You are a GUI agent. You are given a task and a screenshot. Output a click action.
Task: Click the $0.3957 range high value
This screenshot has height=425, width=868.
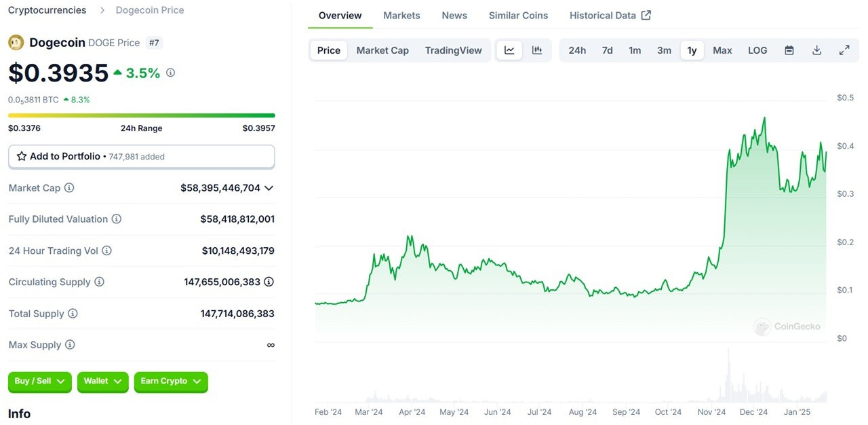pyautogui.click(x=259, y=128)
